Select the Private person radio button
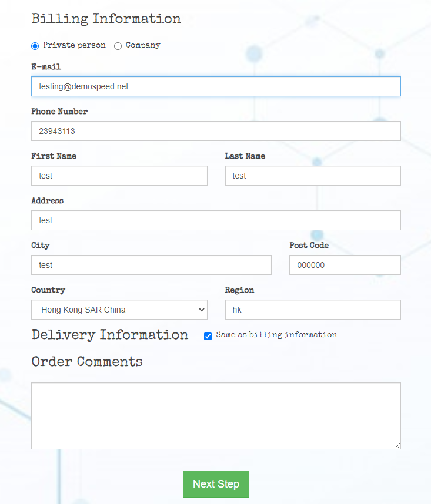 [35, 46]
